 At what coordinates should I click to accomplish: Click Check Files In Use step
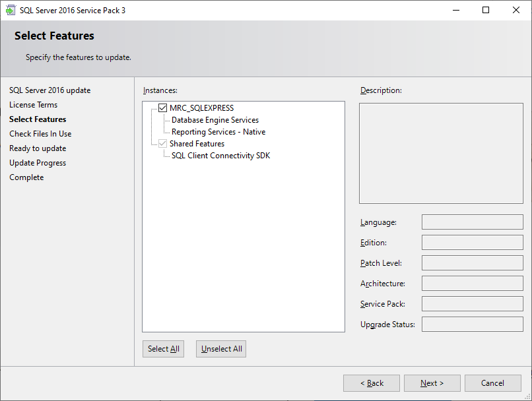(x=40, y=134)
